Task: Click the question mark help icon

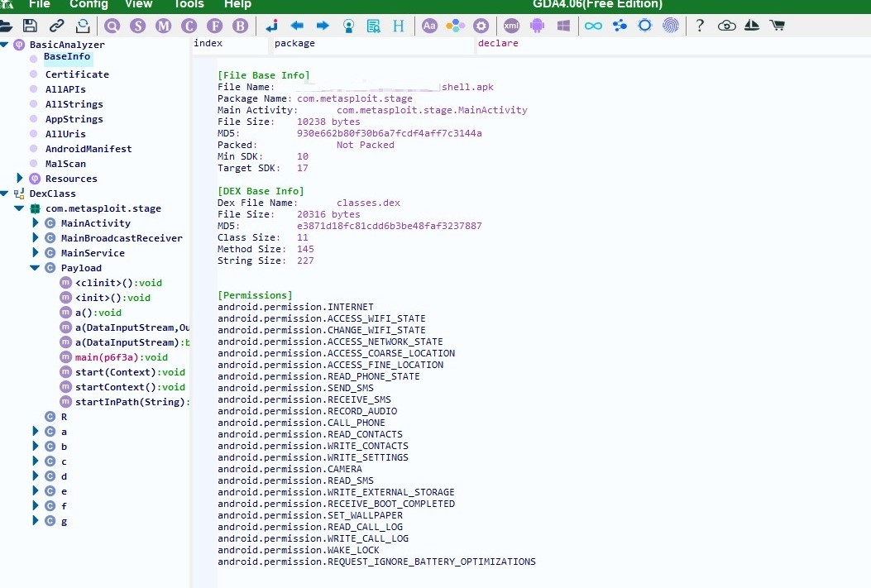Action: [x=700, y=26]
